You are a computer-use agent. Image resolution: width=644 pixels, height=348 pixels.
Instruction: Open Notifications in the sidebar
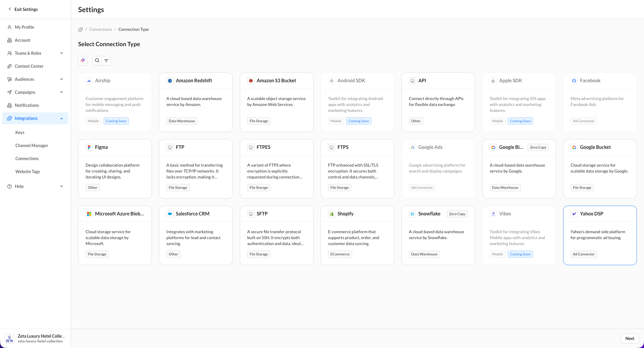[x=36, y=105]
